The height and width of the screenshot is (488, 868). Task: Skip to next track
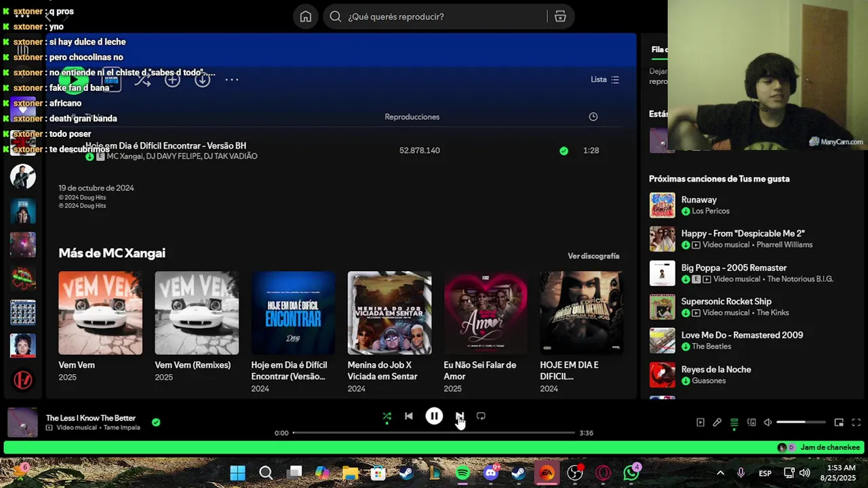pos(459,416)
